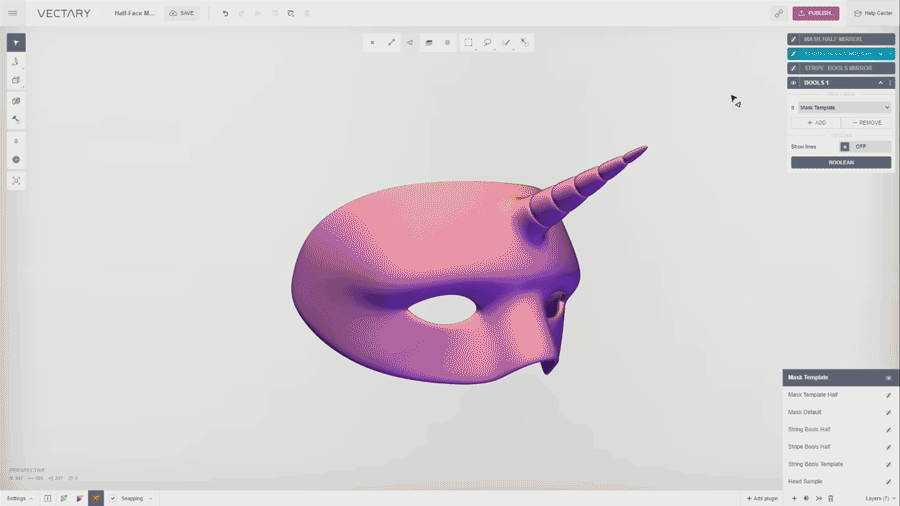Open the Layers (7) dropdown

(x=879, y=498)
